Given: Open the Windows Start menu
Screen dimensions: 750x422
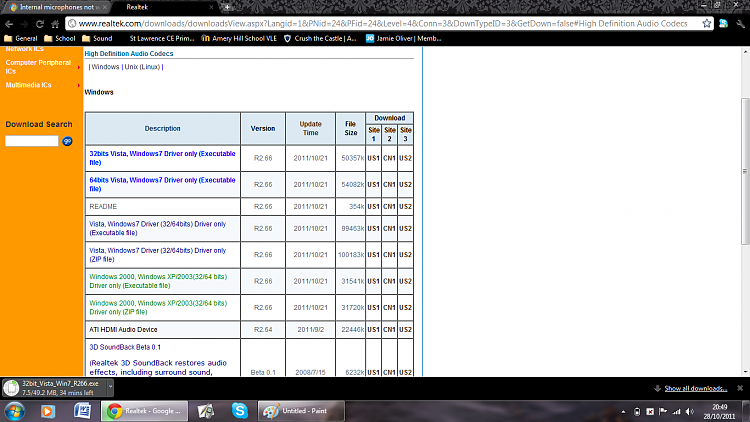Looking at the screenshot, I should (x=14, y=411).
